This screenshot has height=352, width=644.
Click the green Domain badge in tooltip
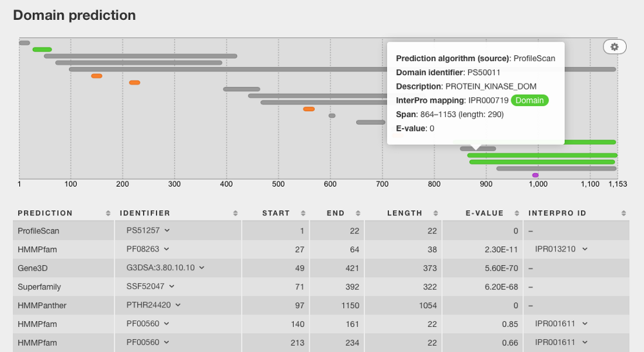point(531,100)
